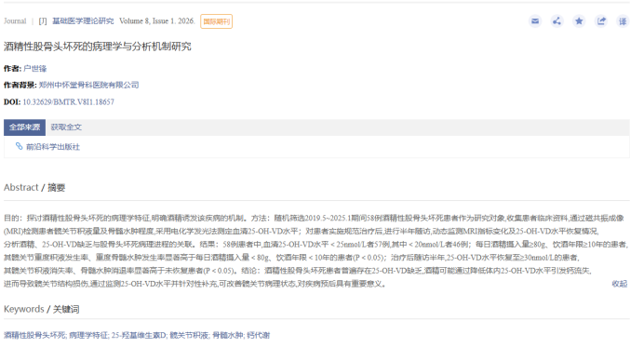This screenshot has height=347, width=644.
Task: Click keyword 钙代谢
Action: [259, 335]
